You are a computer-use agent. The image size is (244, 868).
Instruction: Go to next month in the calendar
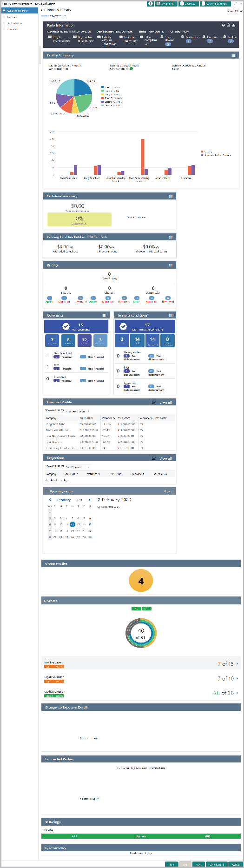[x=89, y=500]
